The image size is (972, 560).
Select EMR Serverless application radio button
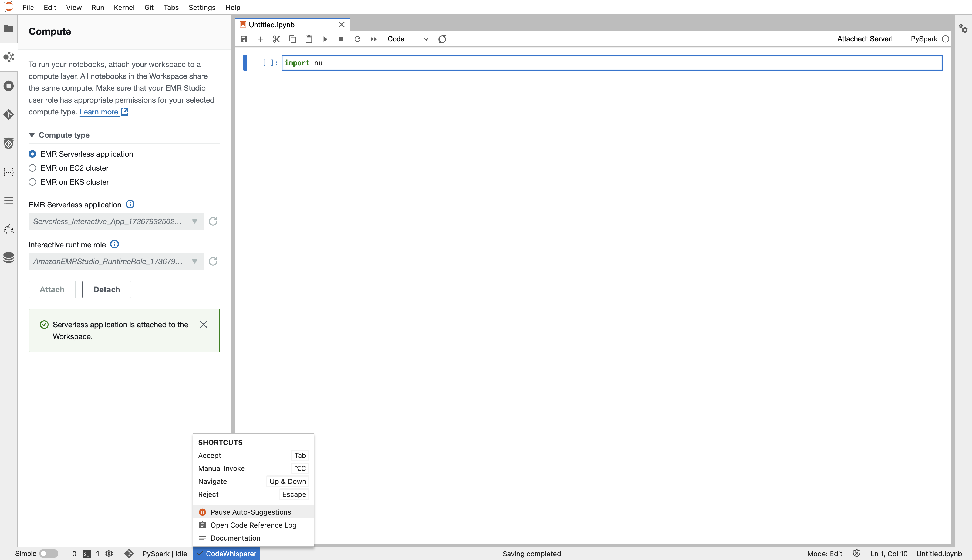click(x=32, y=154)
